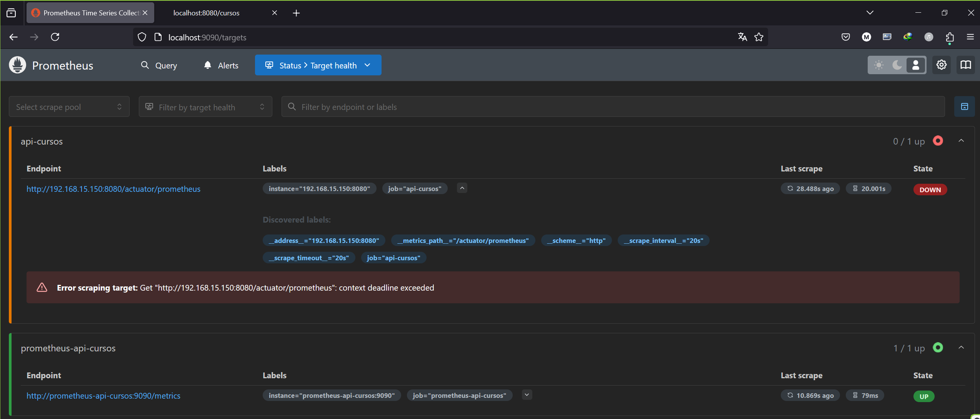Open Pocket save icon
Image resolution: width=980 pixels, height=419 pixels.
tap(845, 37)
